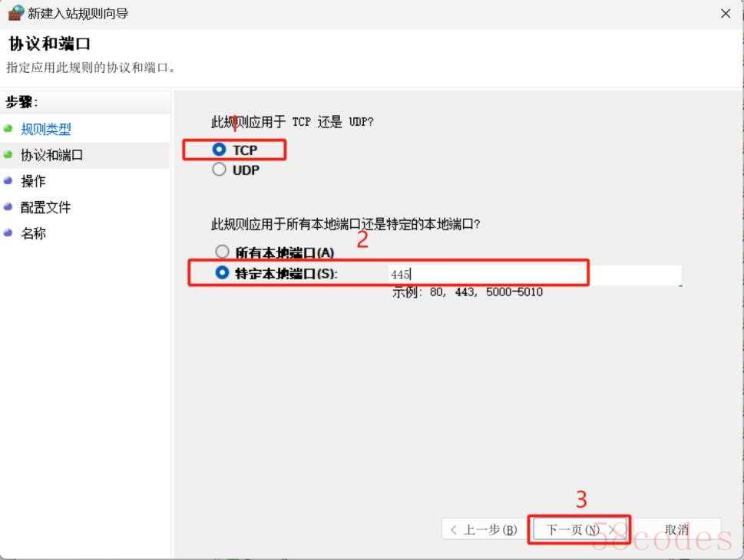Click the 取消 cancel button
The image size is (744, 560).
point(676,529)
